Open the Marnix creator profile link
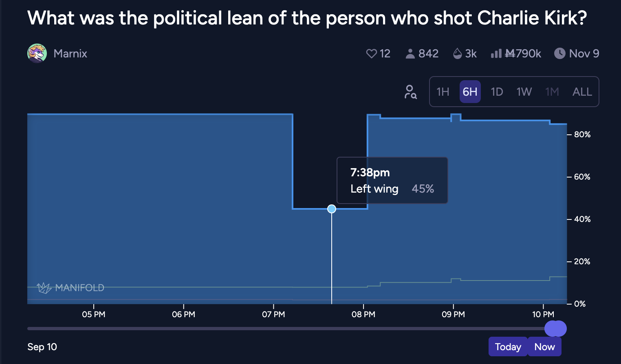This screenshot has height=364, width=621. click(x=70, y=54)
